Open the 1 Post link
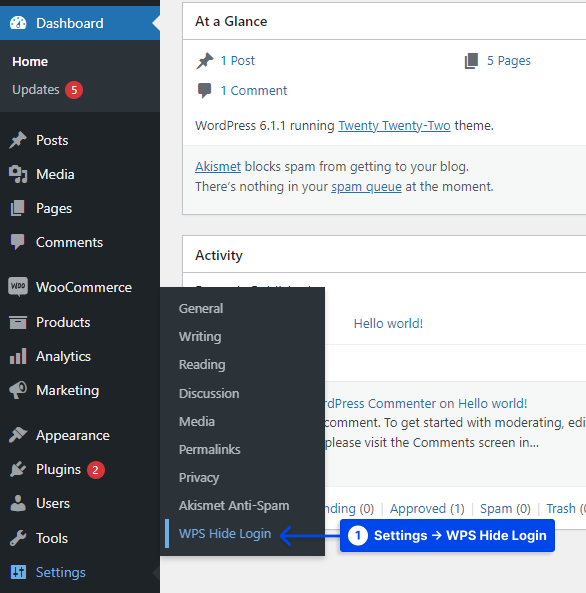The height and width of the screenshot is (593, 586). coord(238,61)
